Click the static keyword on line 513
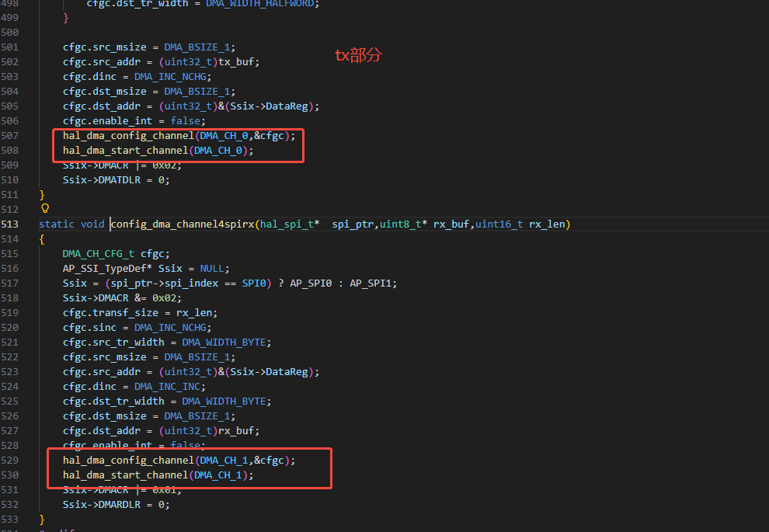This screenshot has width=769, height=532. point(57,224)
